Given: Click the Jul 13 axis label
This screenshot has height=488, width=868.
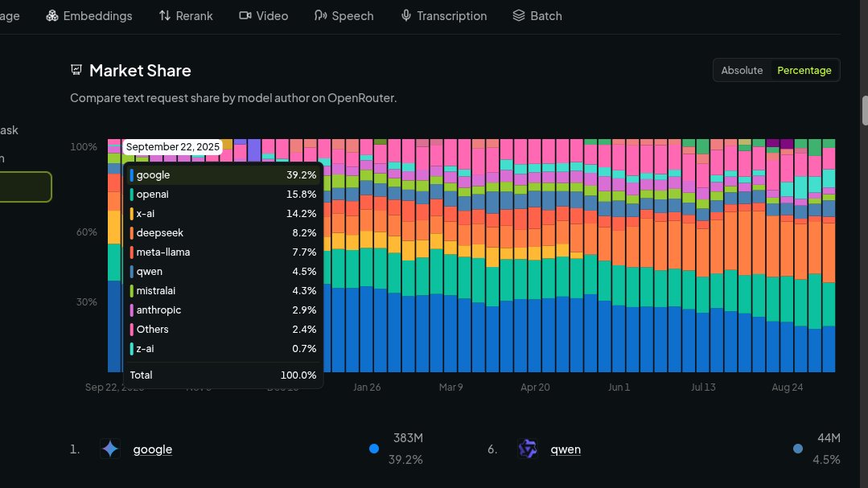Looking at the screenshot, I should pos(703,388).
